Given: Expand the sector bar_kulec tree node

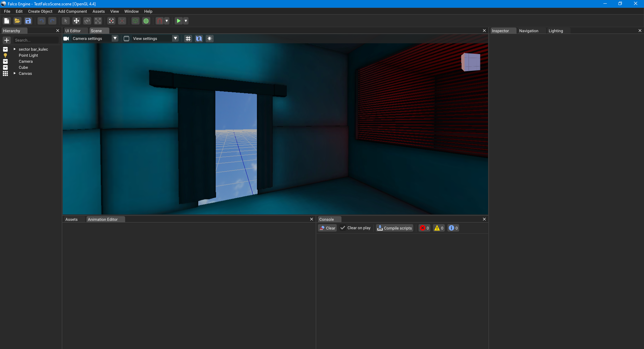Looking at the screenshot, I should point(14,49).
